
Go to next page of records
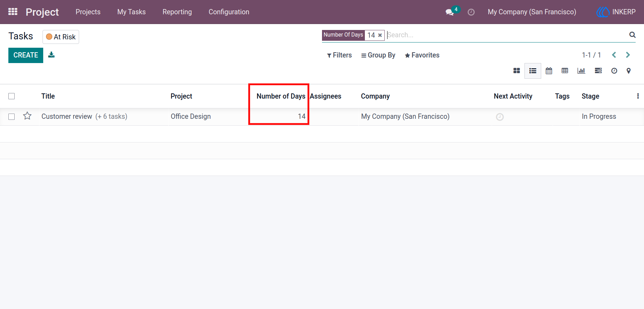628,55
